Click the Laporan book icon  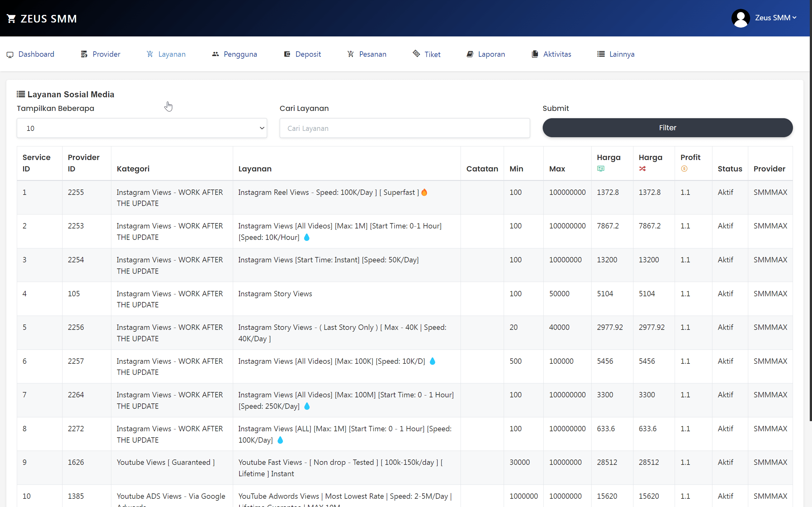(470, 54)
